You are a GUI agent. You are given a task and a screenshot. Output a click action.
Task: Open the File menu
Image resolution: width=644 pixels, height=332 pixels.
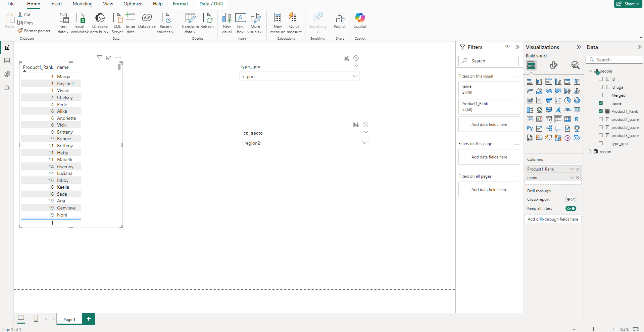tap(11, 4)
